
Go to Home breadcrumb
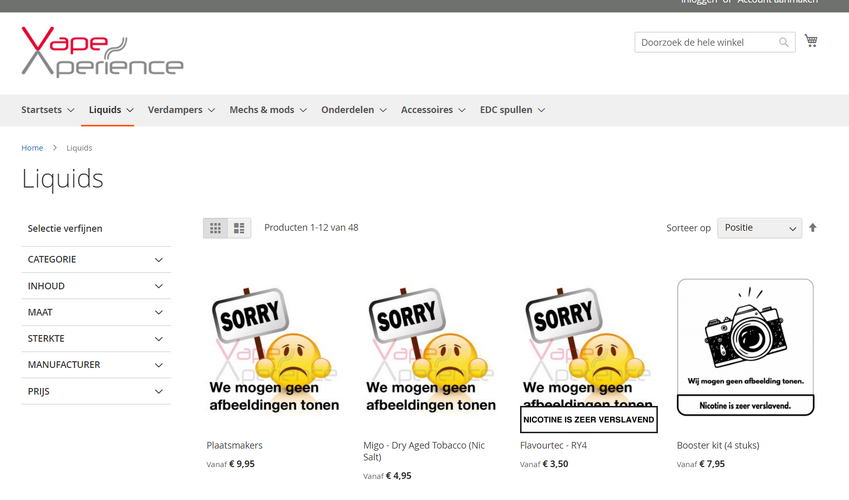pyautogui.click(x=32, y=148)
